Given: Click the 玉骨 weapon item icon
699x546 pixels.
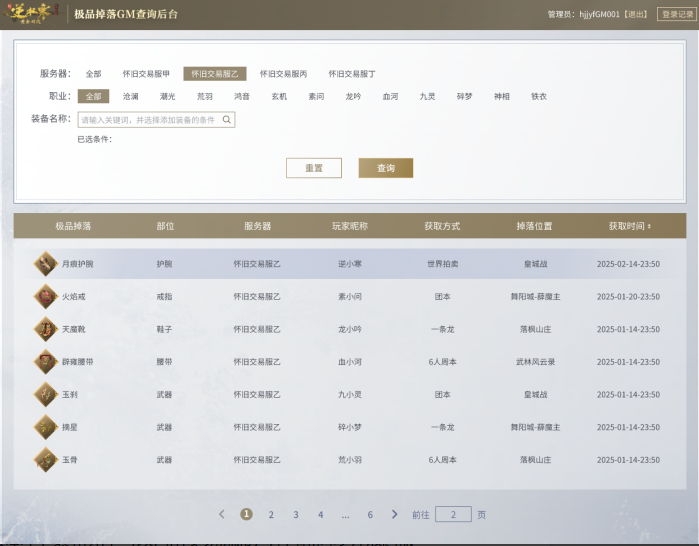Looking at the screenshot, I should (x=45, y=460).
